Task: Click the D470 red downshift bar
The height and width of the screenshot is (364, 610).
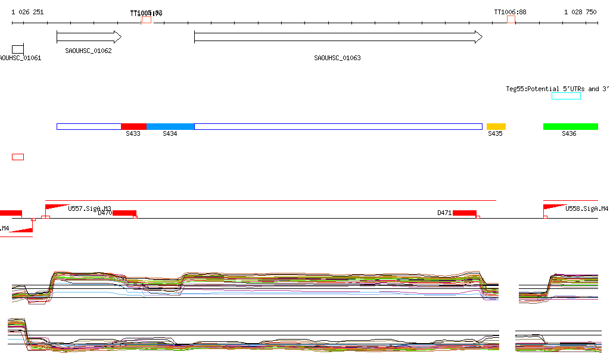Action: 125,213
